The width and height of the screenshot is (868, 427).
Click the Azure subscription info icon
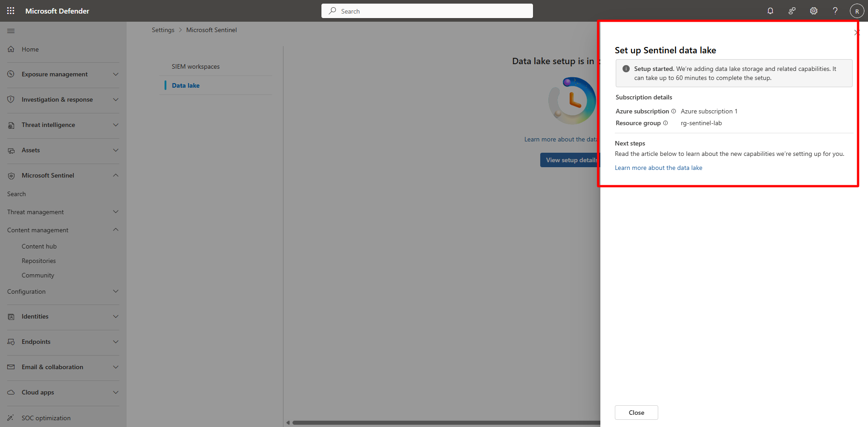pyautogui.click(x=674, y=111)
